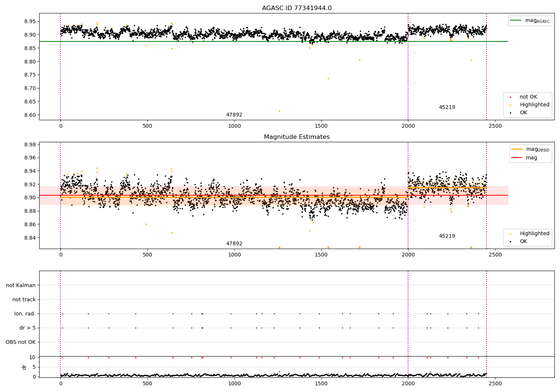This screenshot has height=392, width=560.
Task: Click the horizontal green mag AGASC line in top plot
Action: pyautogui.click(x=274, y=41)
